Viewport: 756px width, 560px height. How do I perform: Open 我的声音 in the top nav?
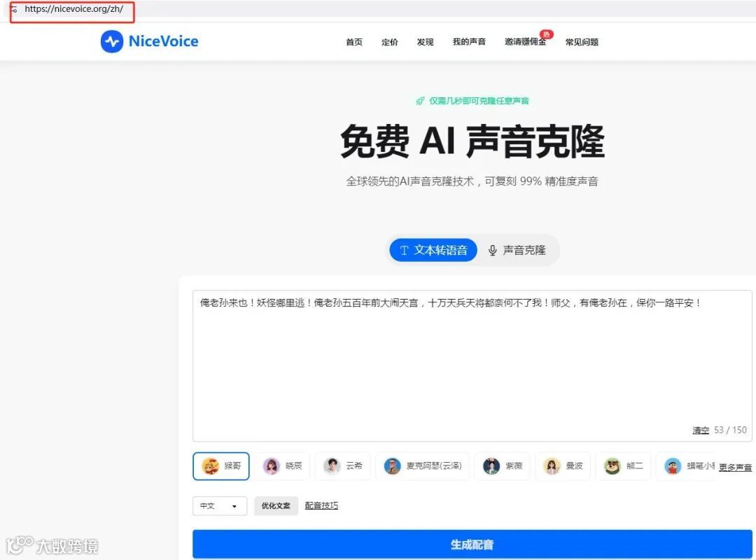[x=469, y=42]
